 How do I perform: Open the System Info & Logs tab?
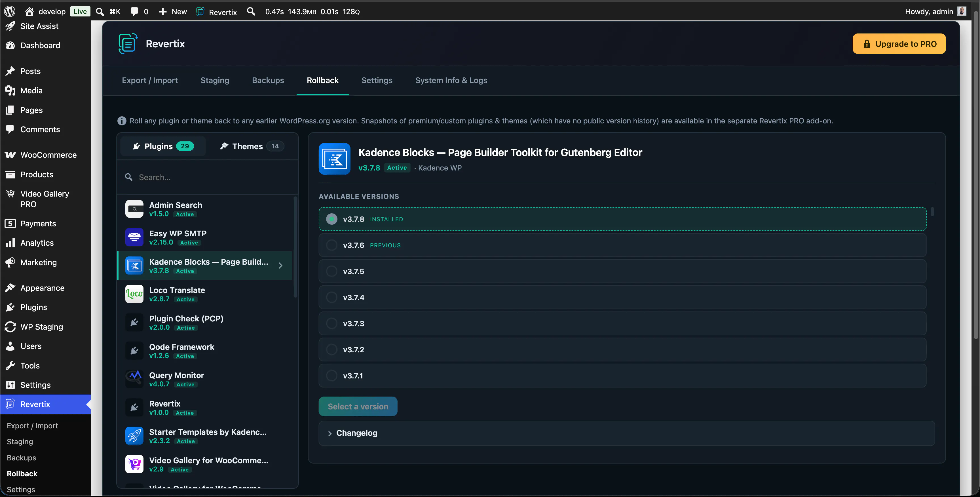451,80
